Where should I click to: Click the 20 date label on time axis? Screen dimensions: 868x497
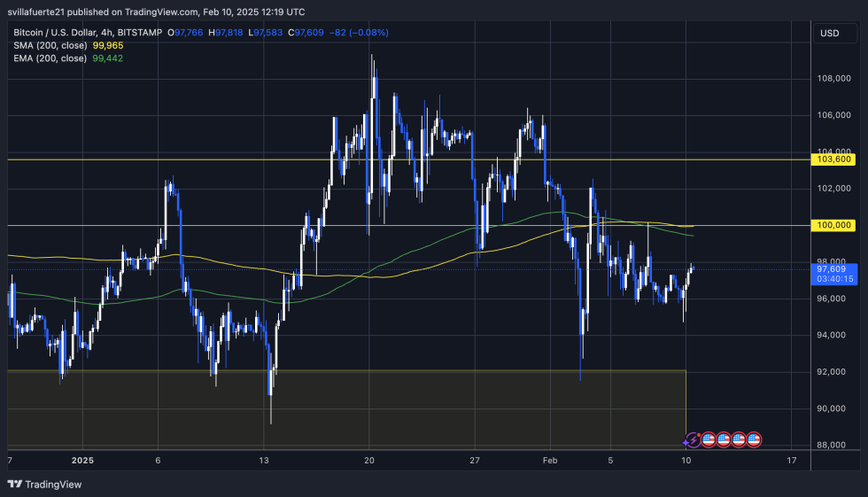pos(369,461)
